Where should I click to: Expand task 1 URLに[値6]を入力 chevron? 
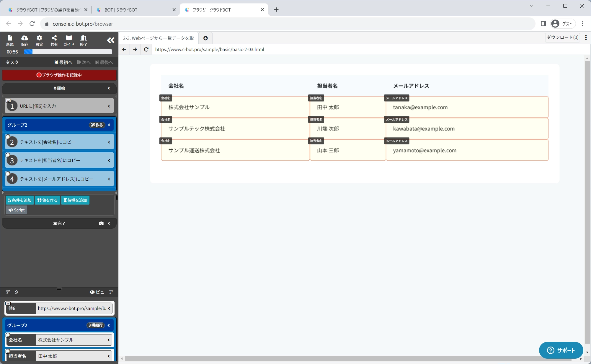pyautogui.click(x=109, y=106)
